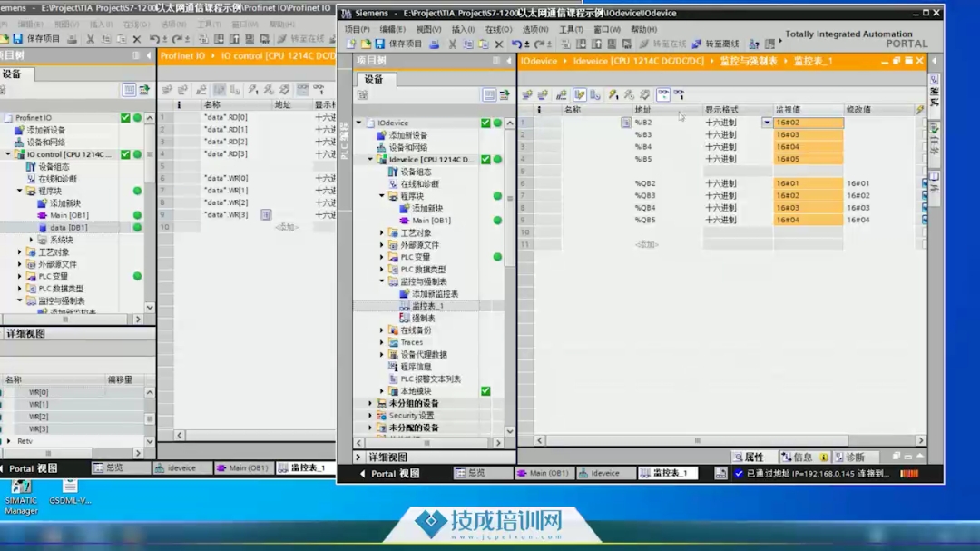Toggle modify checkbox for %IB4 row
The image size is (980, 551).
pos(925,147)
